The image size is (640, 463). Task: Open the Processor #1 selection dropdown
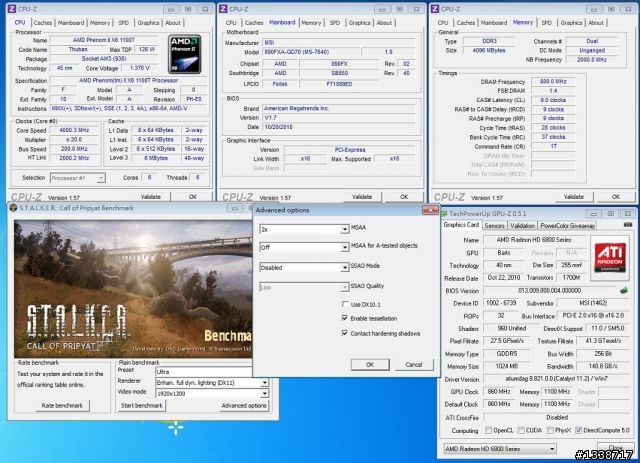[78, 178]
